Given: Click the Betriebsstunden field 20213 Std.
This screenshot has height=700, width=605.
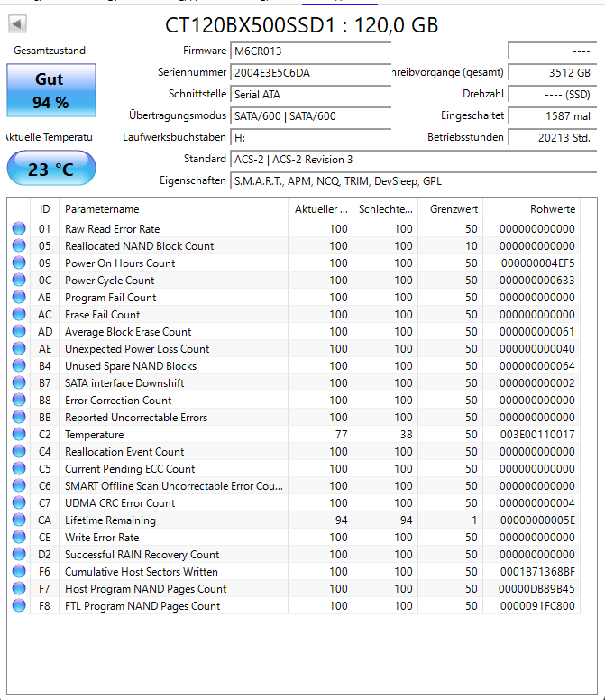Looking at the screenshot, I should pos(553,137).
